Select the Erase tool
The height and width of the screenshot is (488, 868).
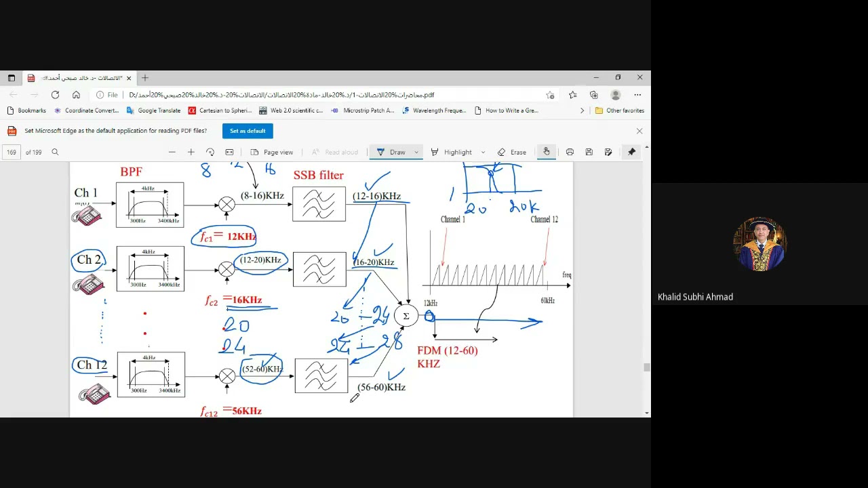click(511, 152)
